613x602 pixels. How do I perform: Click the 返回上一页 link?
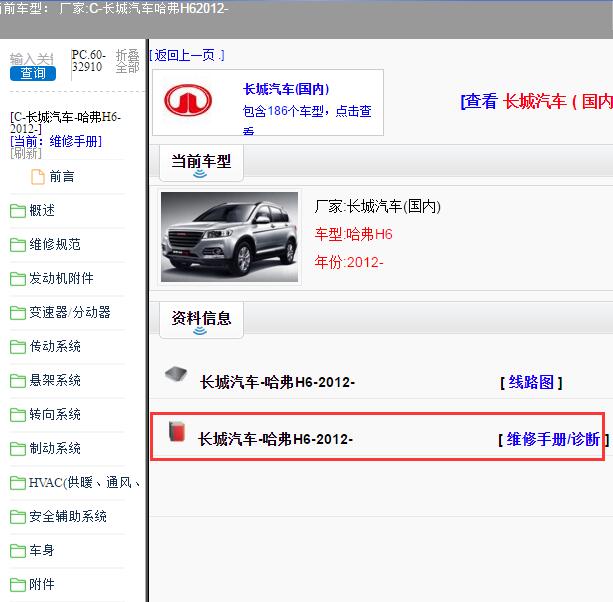pyautogui.click(x=187, y=56)
